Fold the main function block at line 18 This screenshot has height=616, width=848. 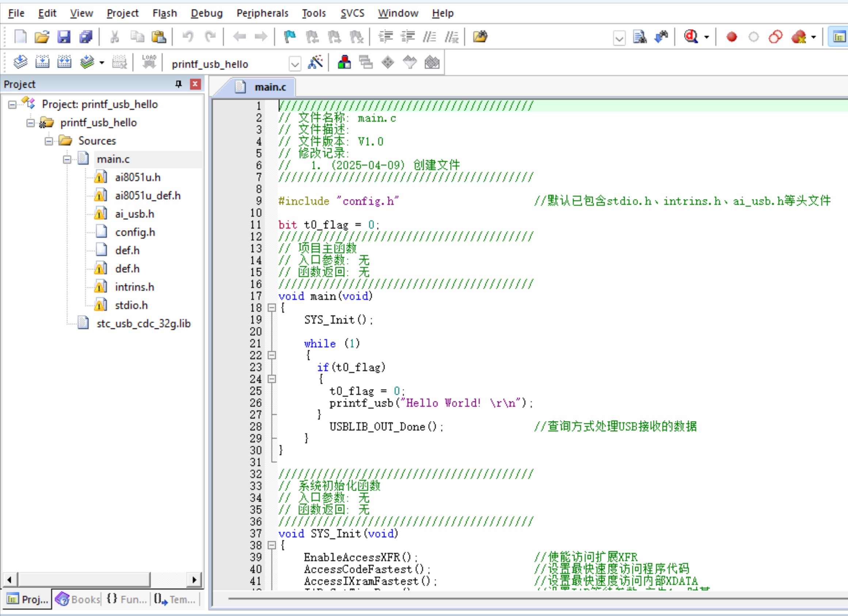(x=272, y=308)
